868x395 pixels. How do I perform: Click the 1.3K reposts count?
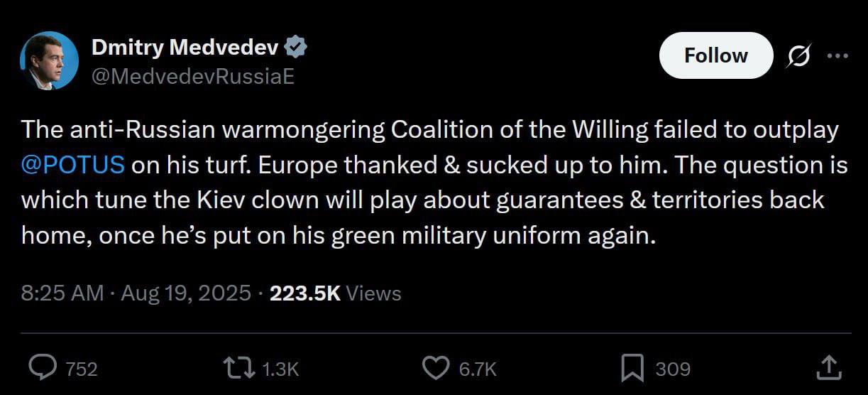[x=280, y=369]
